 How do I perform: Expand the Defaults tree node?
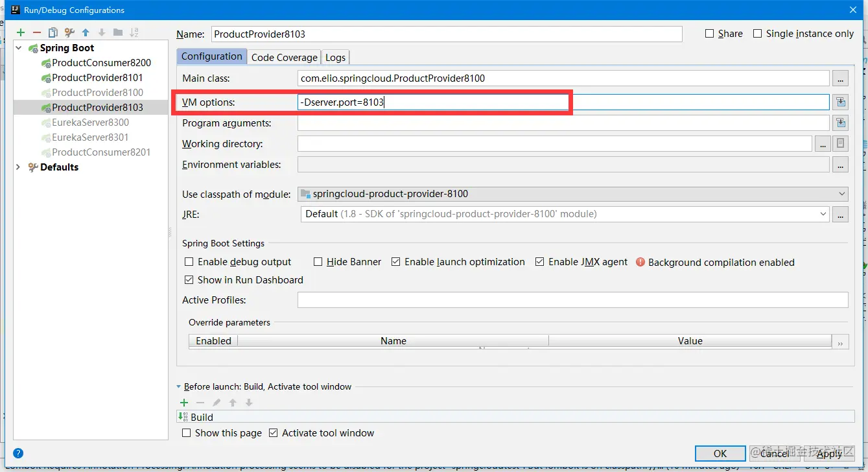tap(18, 167)
